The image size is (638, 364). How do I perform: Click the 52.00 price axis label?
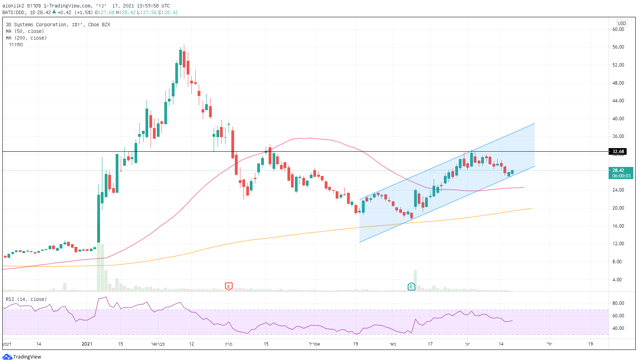(x=618, y=65)
